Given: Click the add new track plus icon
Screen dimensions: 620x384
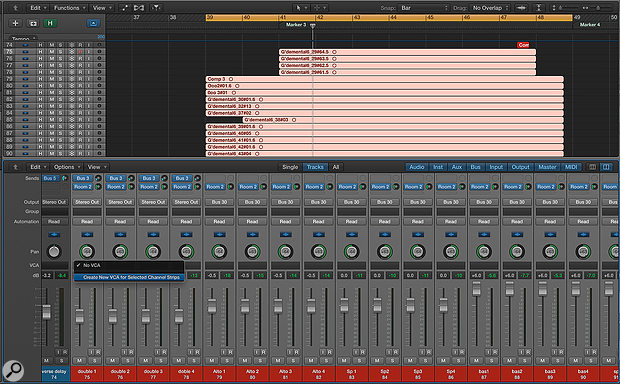Looking at the screenshot, I should pyautogui.click(x=15, y=23).
